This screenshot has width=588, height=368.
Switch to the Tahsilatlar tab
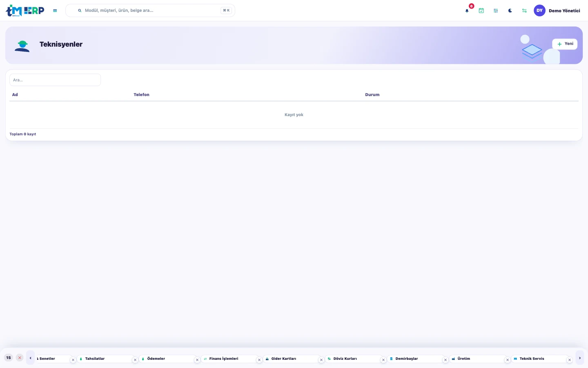pos(105,359)
